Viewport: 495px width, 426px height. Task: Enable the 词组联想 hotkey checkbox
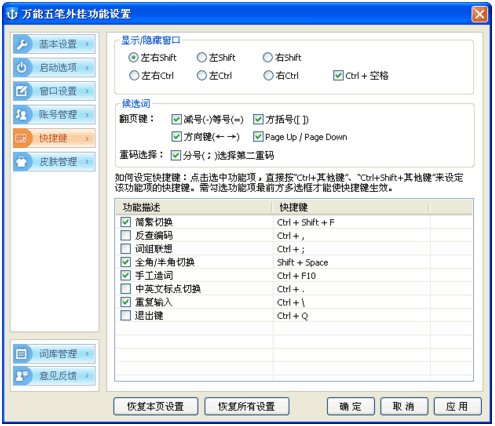point(125,249)
